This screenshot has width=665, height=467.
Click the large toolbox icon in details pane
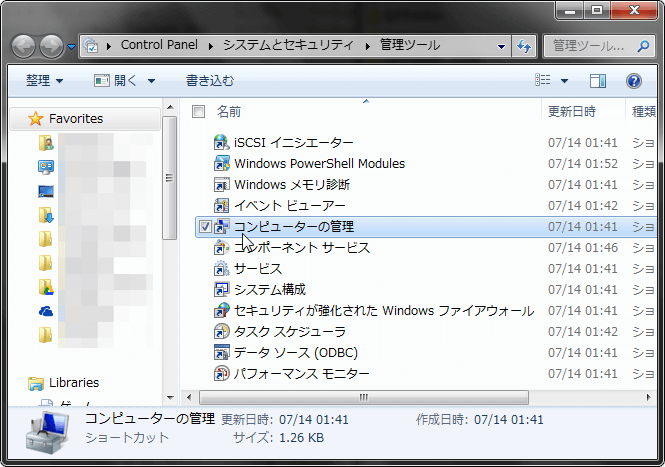point(48,432)
